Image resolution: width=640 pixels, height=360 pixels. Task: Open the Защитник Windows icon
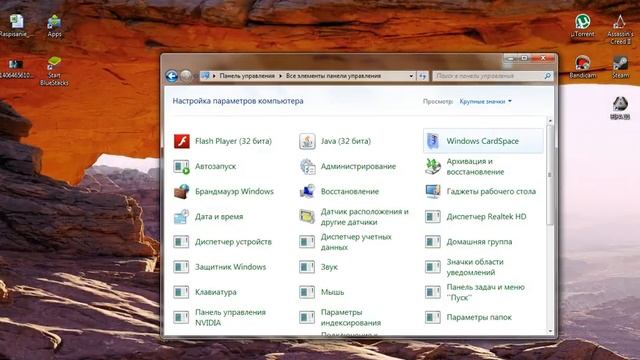click(x=181, y=267)
